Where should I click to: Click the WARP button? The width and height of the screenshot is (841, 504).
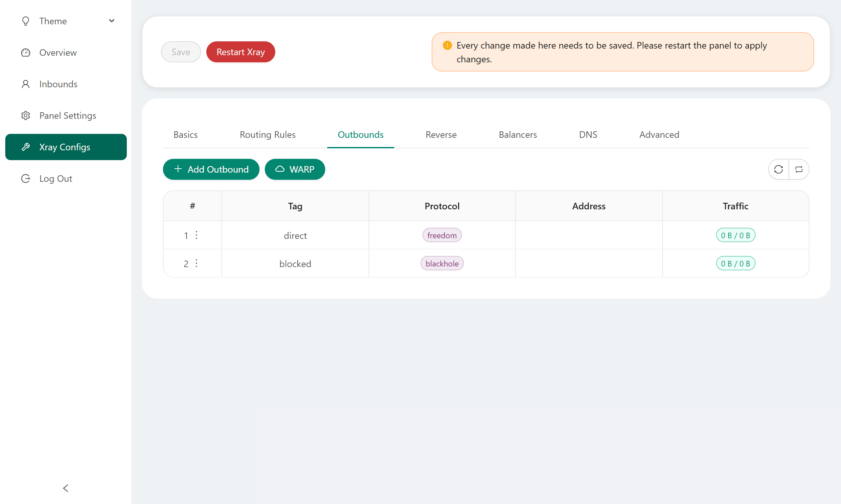tap(295, 169)
